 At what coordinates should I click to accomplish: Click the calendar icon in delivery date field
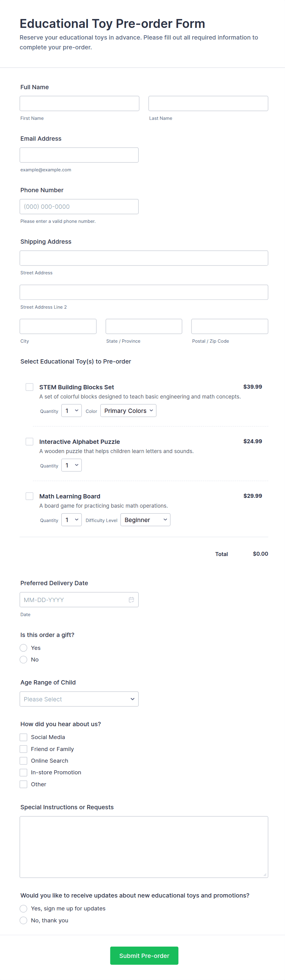pyautogui.click(x=131, y=600)
